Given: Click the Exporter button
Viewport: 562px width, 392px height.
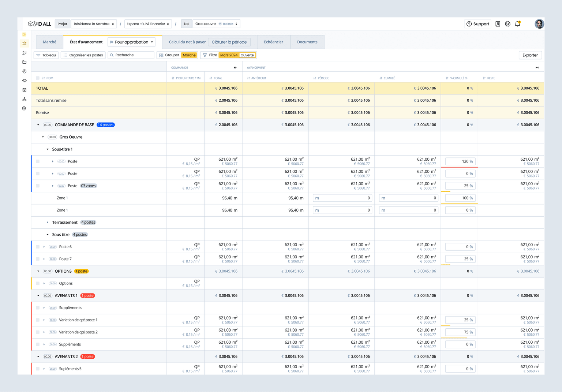Looking at the screenshot, I should (530, 55).
